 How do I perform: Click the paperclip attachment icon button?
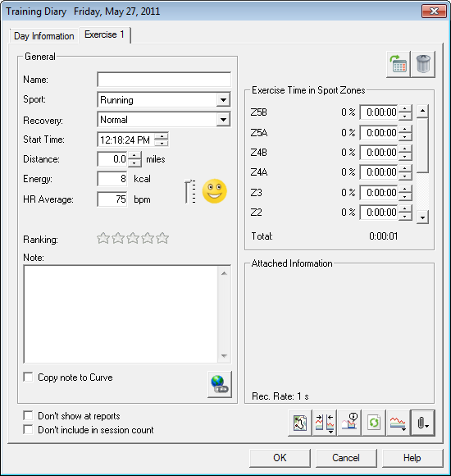click(x=423, y=423)
